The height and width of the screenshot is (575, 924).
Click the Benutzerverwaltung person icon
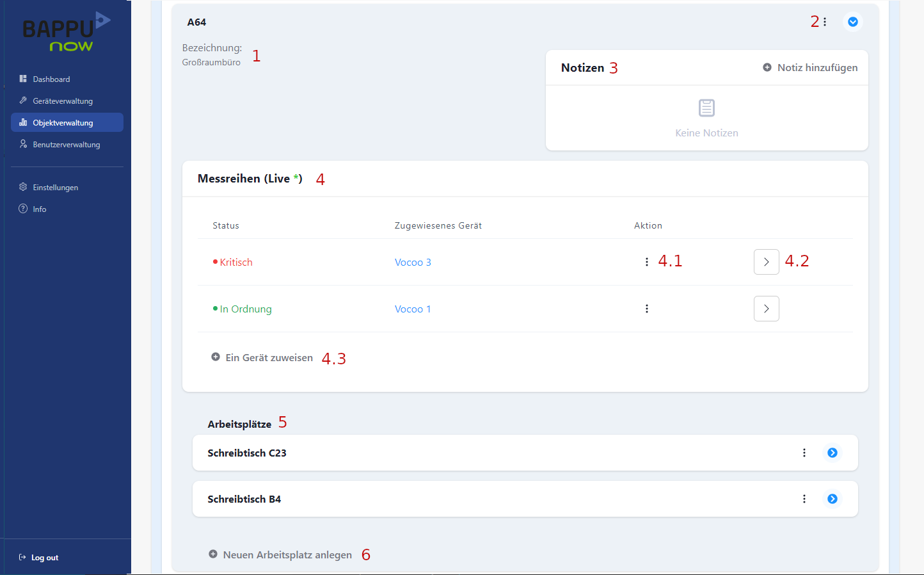[x=23, y=144]
